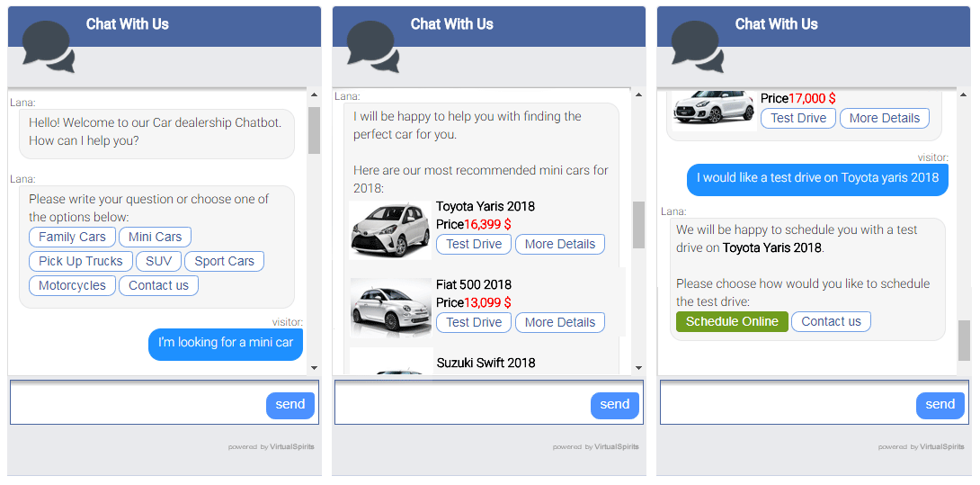Open the VirtualSpirits link in the right chat
This screenshot has width=980, height=485.
941,447
